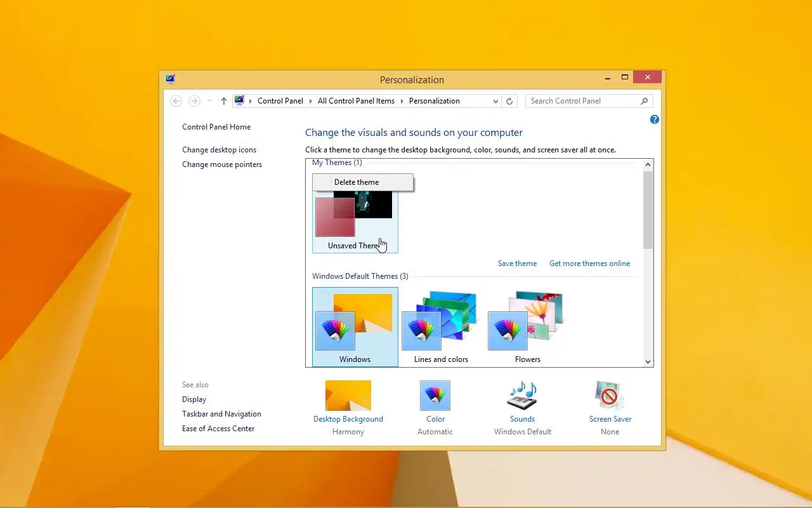Expand arrow after Control Panel breadcrumb
Viewport: 812px width, 508px height.
click(x=311, y=101)
